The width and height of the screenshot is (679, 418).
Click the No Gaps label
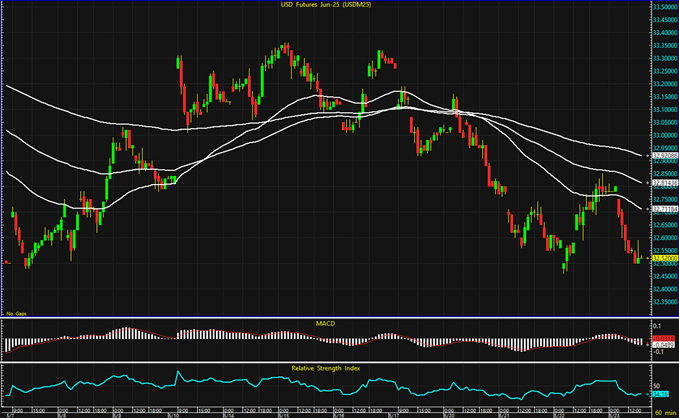pyautogui.click(x=17, y=313)
